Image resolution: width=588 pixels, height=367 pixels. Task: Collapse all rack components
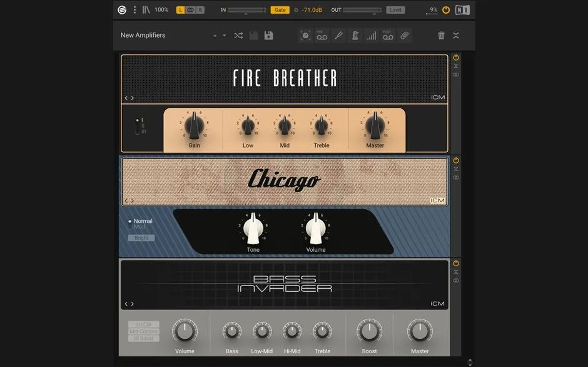pos(456,35)
